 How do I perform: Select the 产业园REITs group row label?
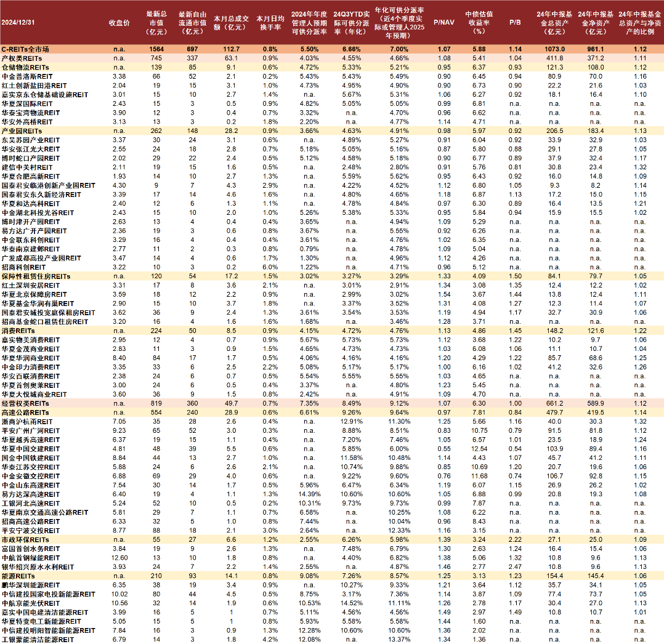[x=22, y=131]
